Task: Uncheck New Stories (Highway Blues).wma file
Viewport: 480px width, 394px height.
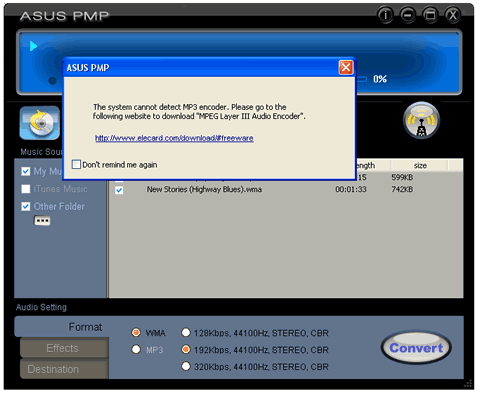Action: click(x=119, y=190)
